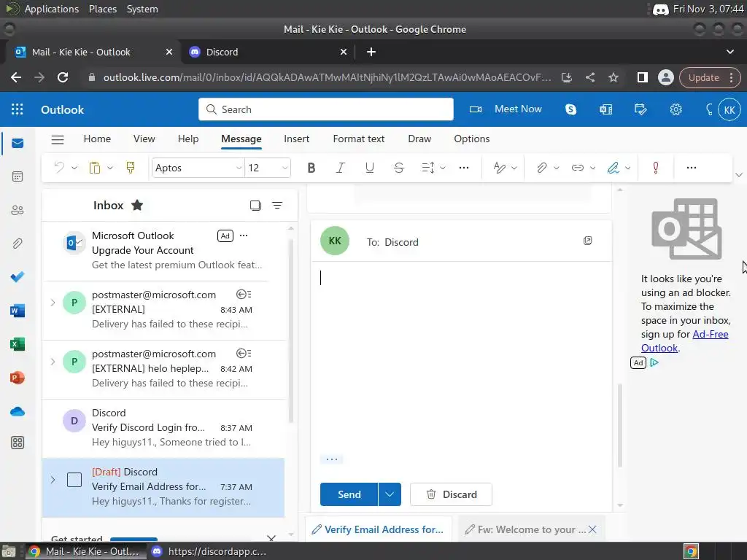Pop out the draft to new window

[x=588, y=241]
